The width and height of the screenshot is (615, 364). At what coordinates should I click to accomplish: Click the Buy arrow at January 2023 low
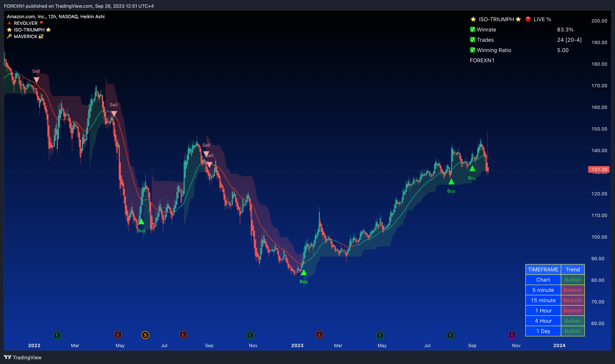(304, 272)
